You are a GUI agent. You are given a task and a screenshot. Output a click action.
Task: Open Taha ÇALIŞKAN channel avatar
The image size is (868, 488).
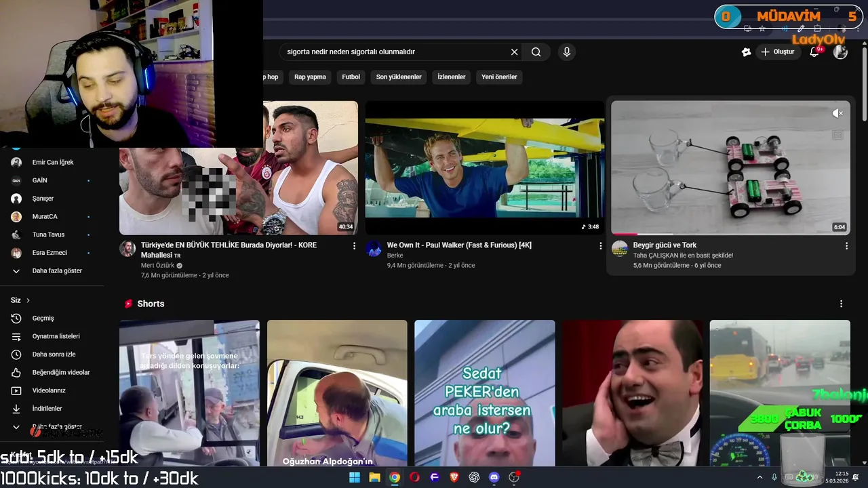[x=620, y=249]
